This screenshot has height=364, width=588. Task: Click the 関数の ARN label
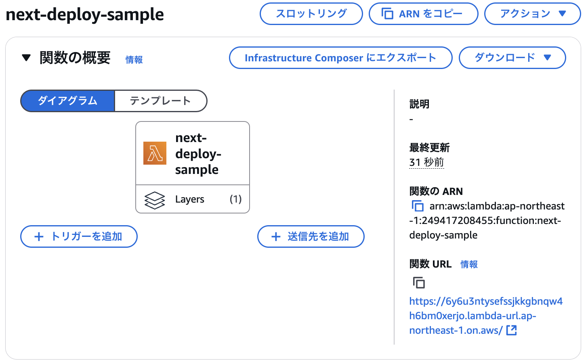(x=436, y=191)
